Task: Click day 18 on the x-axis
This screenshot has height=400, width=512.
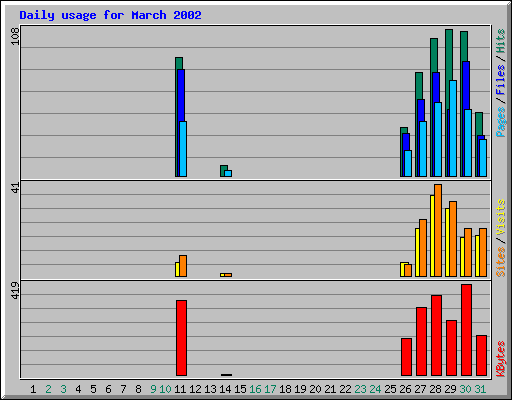Action: pos(285,389)
